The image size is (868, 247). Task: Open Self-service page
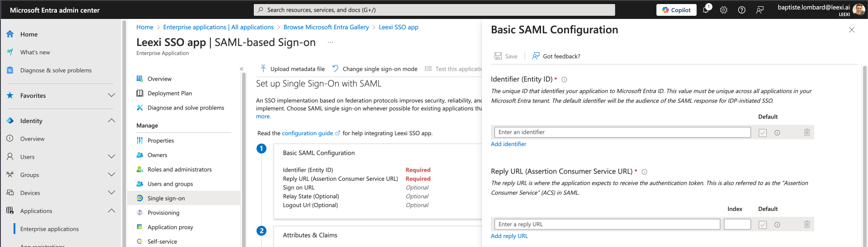pos(162,242)
